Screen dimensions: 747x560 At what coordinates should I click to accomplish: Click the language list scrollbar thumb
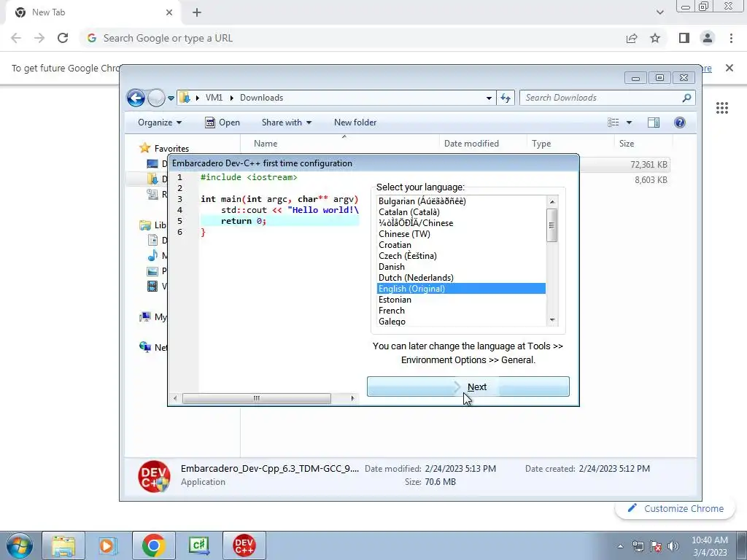(x=552, y=225)
